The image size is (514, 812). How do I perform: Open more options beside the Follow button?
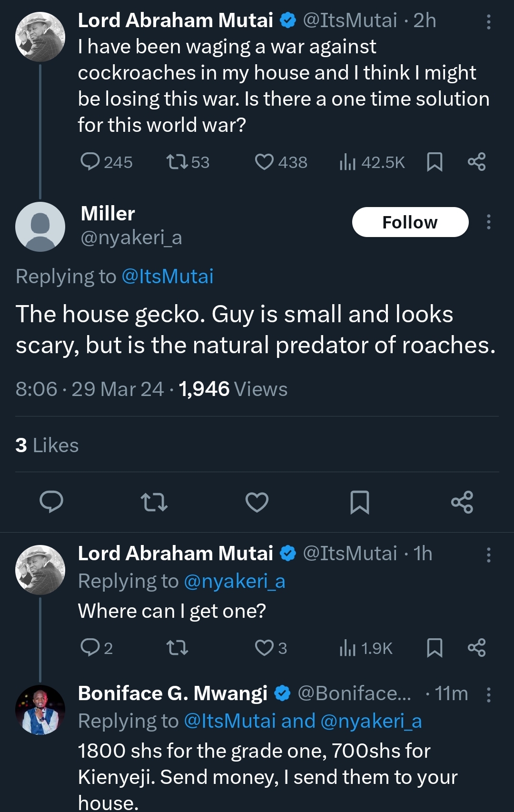pyautogui.click(x=488, y=222)
